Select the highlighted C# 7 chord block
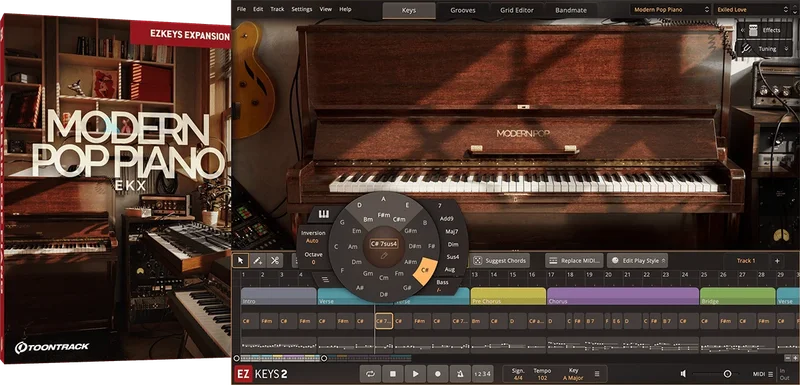Screen dimensions: 800x385 pos(384,321)
